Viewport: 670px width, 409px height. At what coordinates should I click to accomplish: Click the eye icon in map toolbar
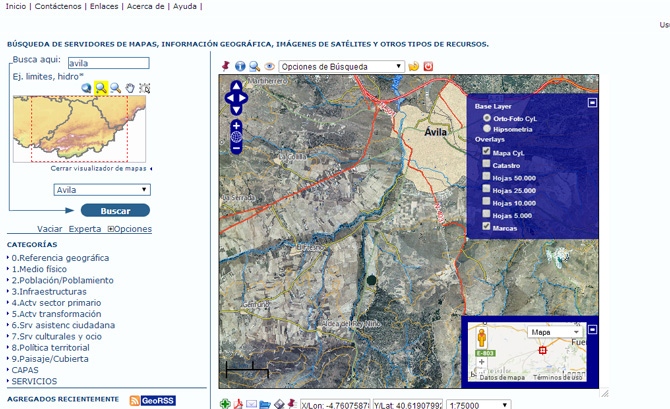(x=269, y=67)
